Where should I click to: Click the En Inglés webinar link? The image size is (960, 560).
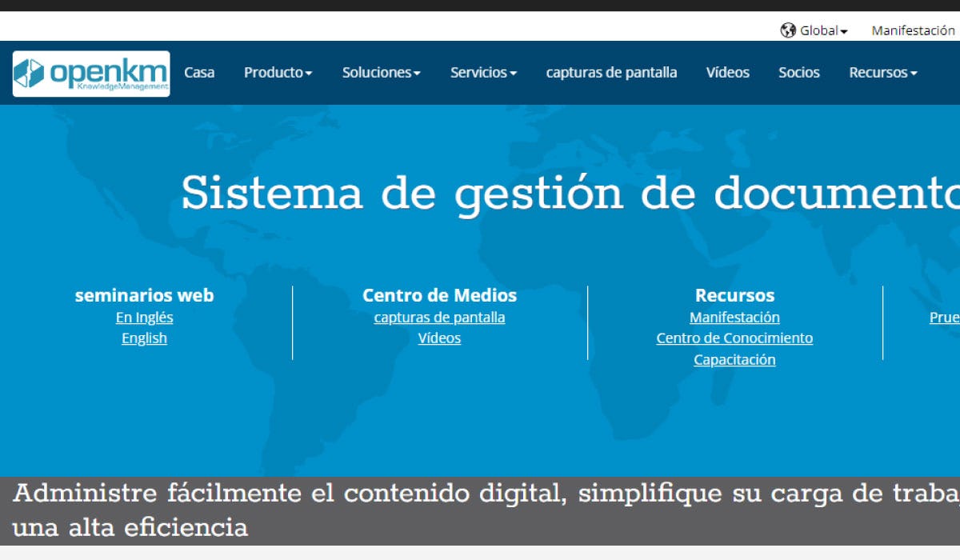144,318
